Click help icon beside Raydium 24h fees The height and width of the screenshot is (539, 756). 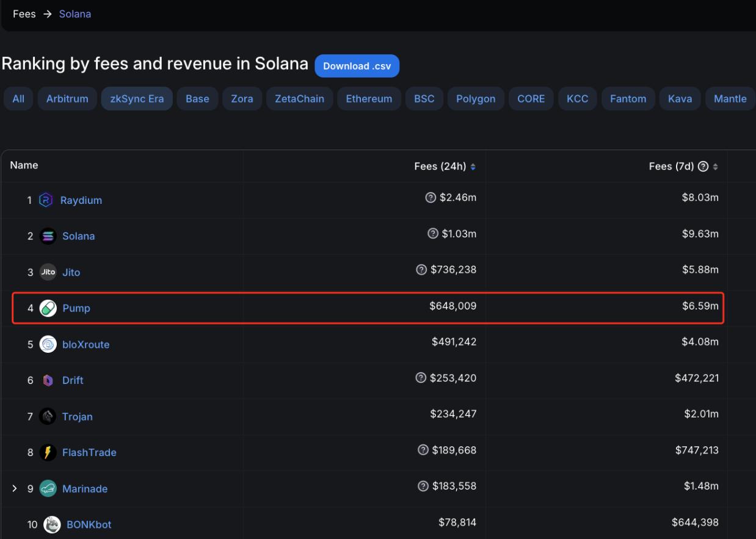point(431,197)
